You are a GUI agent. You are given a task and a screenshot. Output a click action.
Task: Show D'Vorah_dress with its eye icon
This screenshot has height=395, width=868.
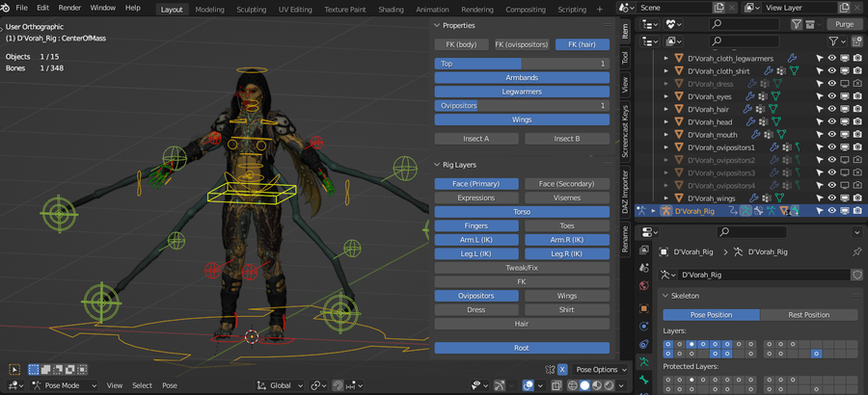[831, 84]
